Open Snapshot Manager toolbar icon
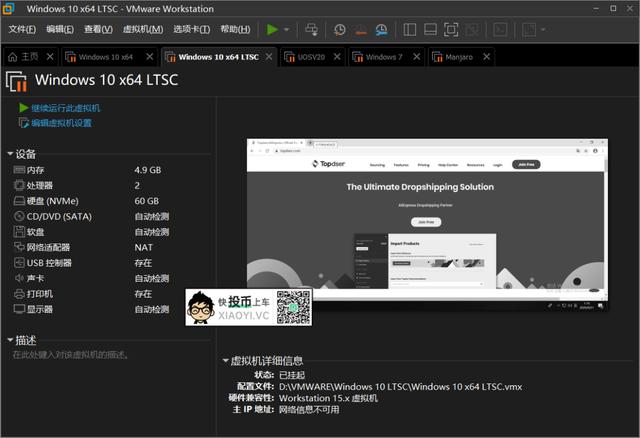 382,29
